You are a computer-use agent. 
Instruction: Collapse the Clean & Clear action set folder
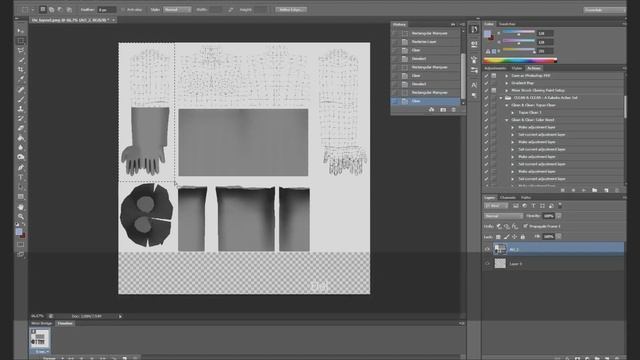click(501, 98)
